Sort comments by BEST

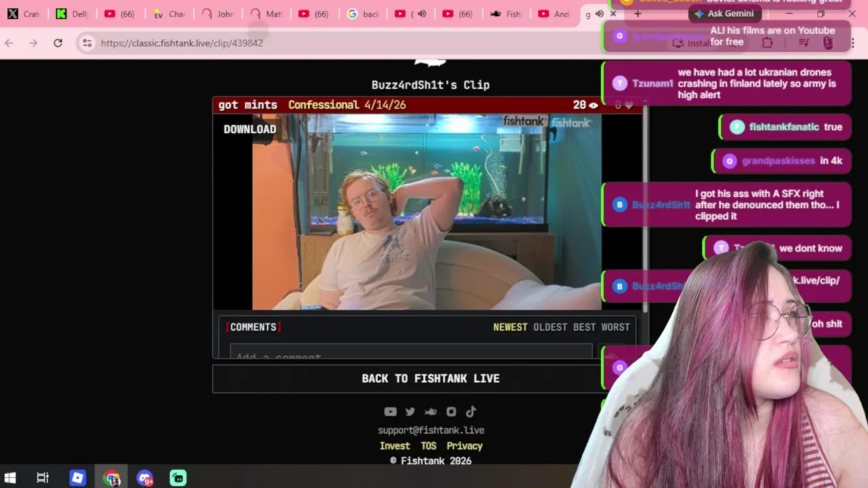click(584, 327)
